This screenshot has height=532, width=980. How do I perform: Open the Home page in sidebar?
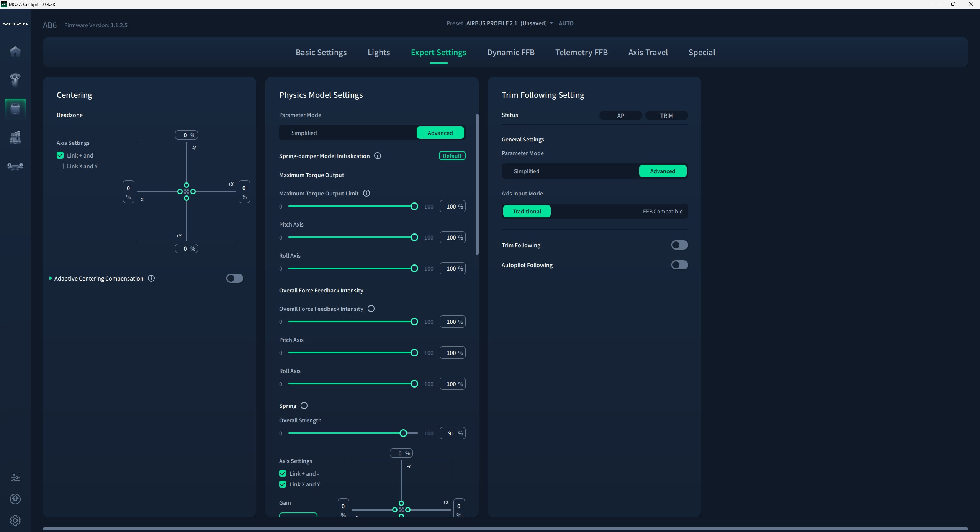(x=15, y=51)
